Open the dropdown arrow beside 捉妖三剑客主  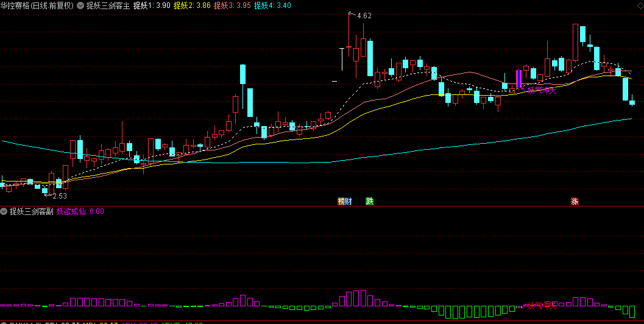(x=80, y=5)
